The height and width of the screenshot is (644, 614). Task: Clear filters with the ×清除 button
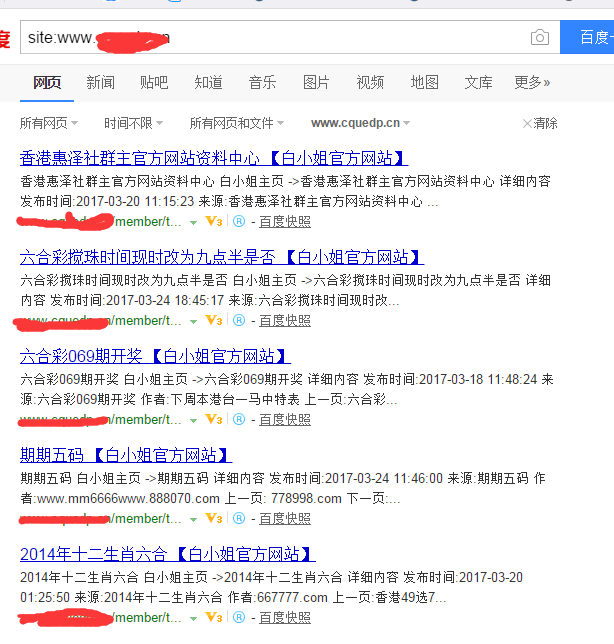click(x=540, y=123)
